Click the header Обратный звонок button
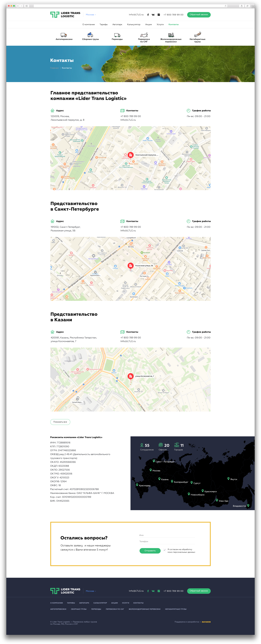The width and height of the screenshot is (261, 644). point(199,15)
